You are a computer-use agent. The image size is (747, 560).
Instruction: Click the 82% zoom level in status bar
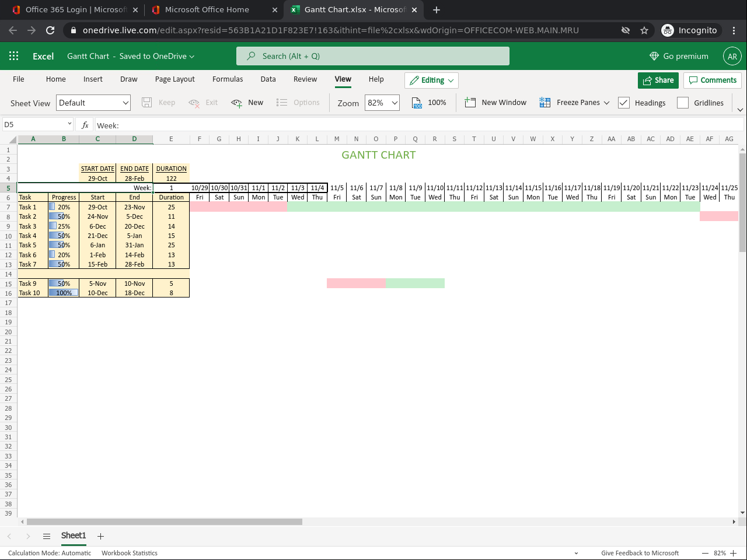point(720,553)
